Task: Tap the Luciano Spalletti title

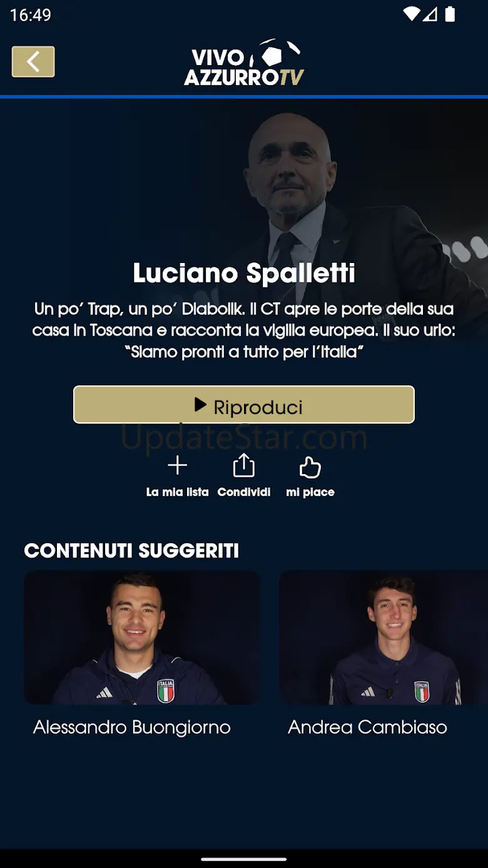Action: coord(244,273)
